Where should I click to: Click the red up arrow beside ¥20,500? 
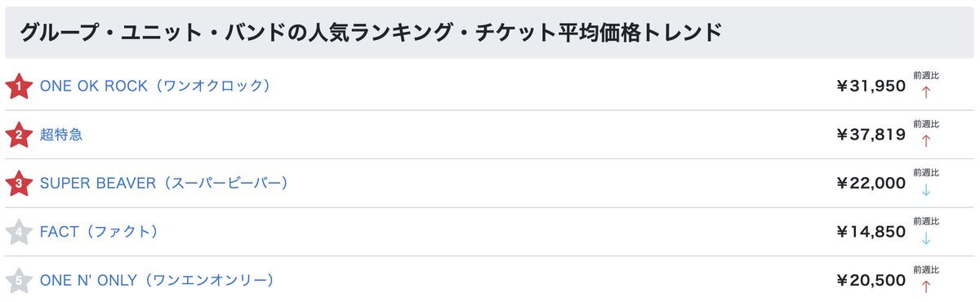point(925,286)
